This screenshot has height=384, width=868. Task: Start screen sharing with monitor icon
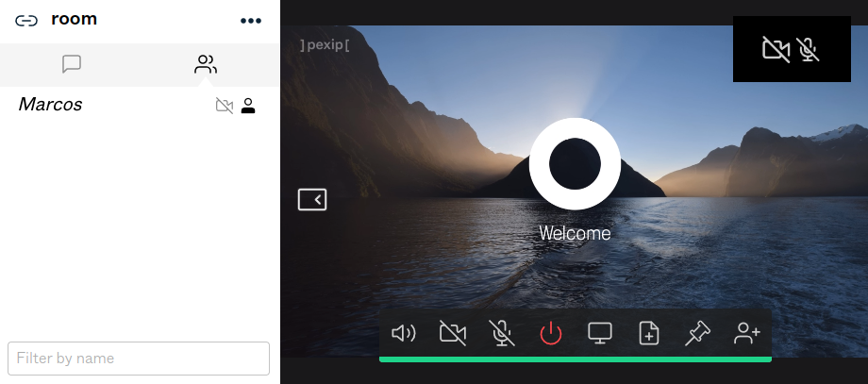(x=600, y=333)
